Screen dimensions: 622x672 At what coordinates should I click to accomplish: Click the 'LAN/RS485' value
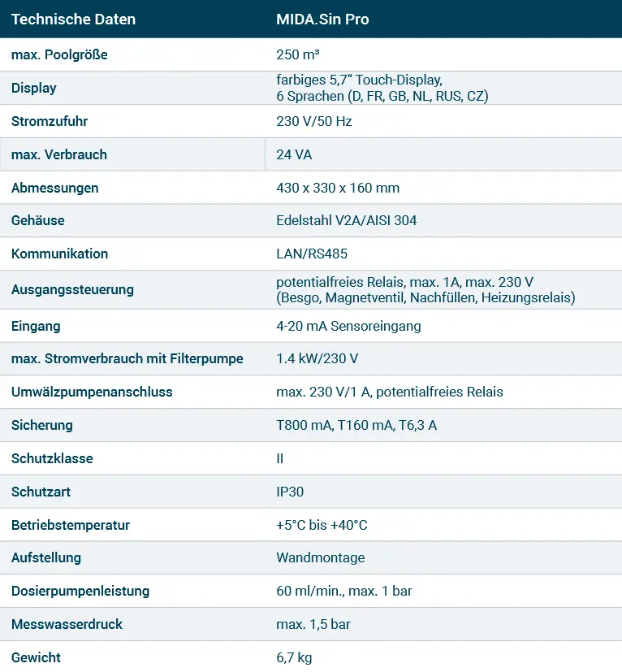pyautogui.click(x=312, y=254)
